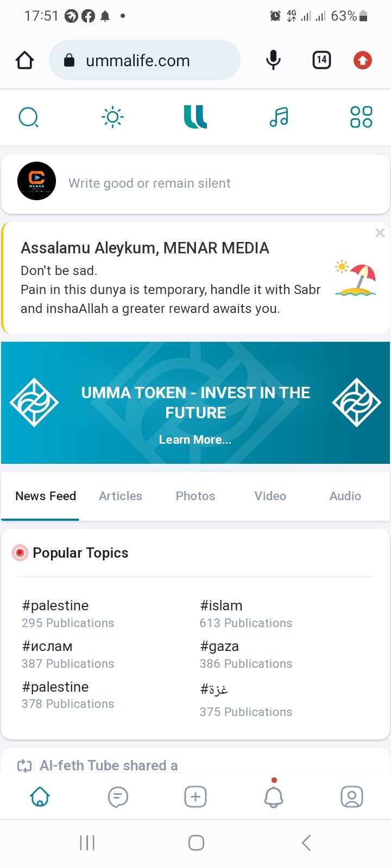Select the Audio tab
391x868 pixels.
coord(345,496)
